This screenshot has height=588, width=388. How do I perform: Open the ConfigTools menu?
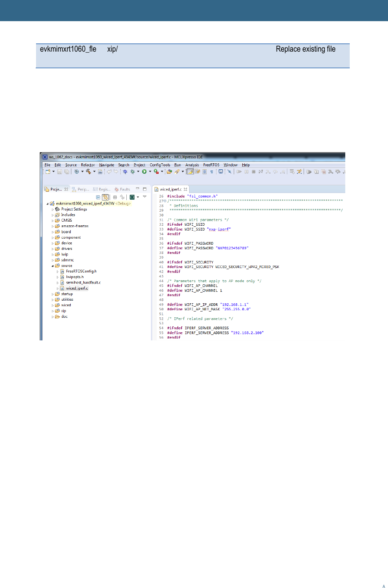pyautogui.click(x=160, y=165)
